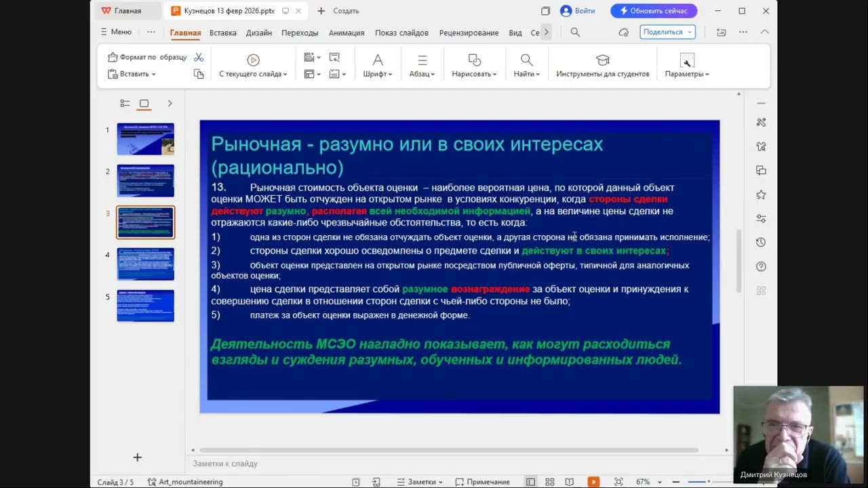
Task: Copy selection using the copy icon
Action: click(x=199, y=74)
